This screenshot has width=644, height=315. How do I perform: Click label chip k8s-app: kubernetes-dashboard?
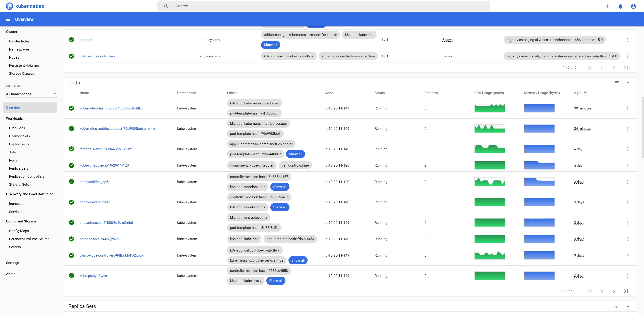[x=255, y=103]
